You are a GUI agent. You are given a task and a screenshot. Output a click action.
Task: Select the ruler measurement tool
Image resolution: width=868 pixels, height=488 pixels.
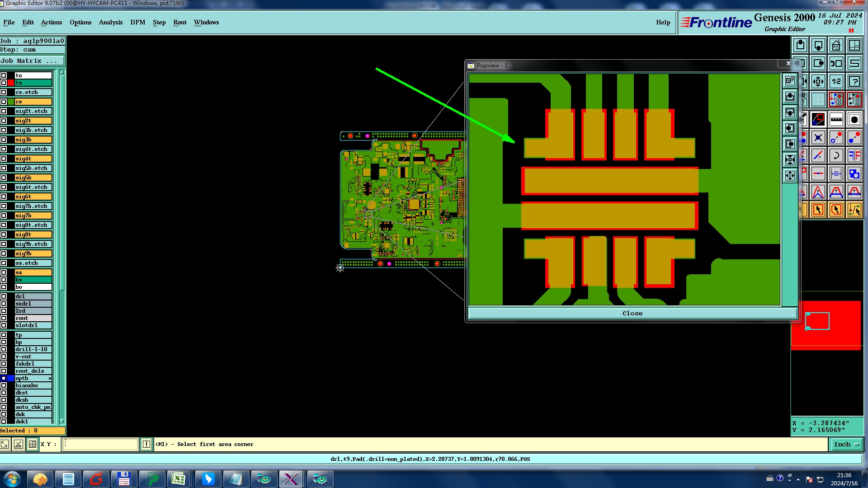tap(836, 120)
